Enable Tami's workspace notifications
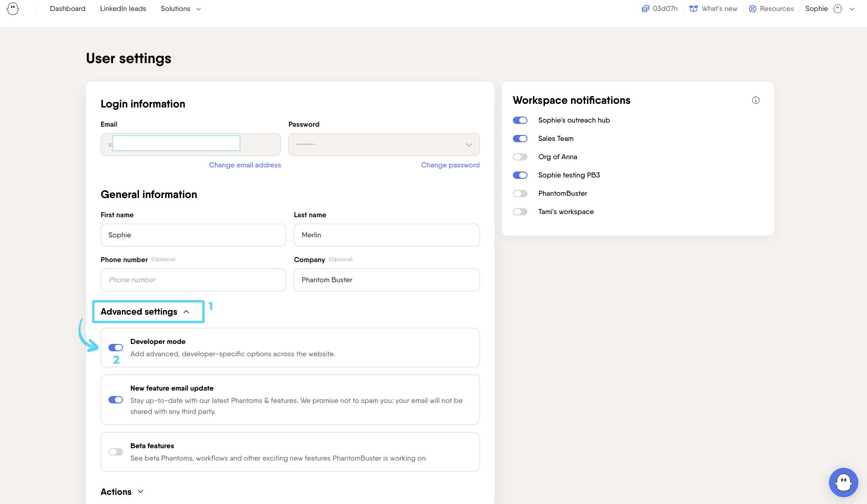 (520, 212)
